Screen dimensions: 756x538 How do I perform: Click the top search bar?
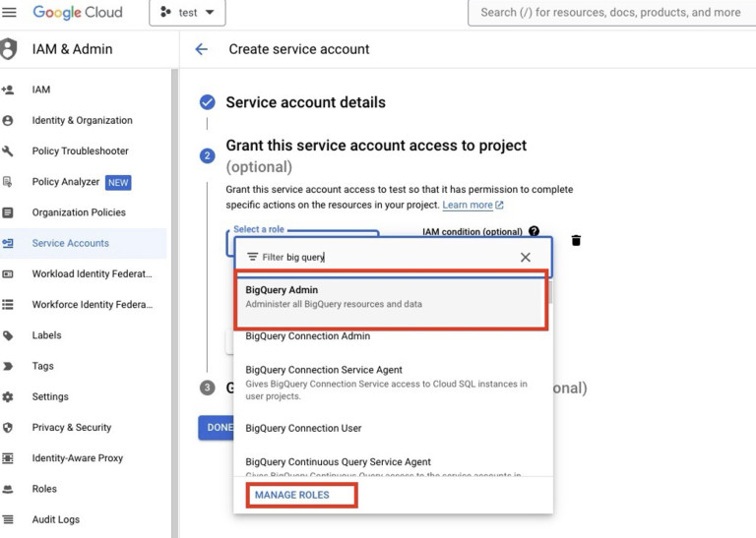point(610,13)
